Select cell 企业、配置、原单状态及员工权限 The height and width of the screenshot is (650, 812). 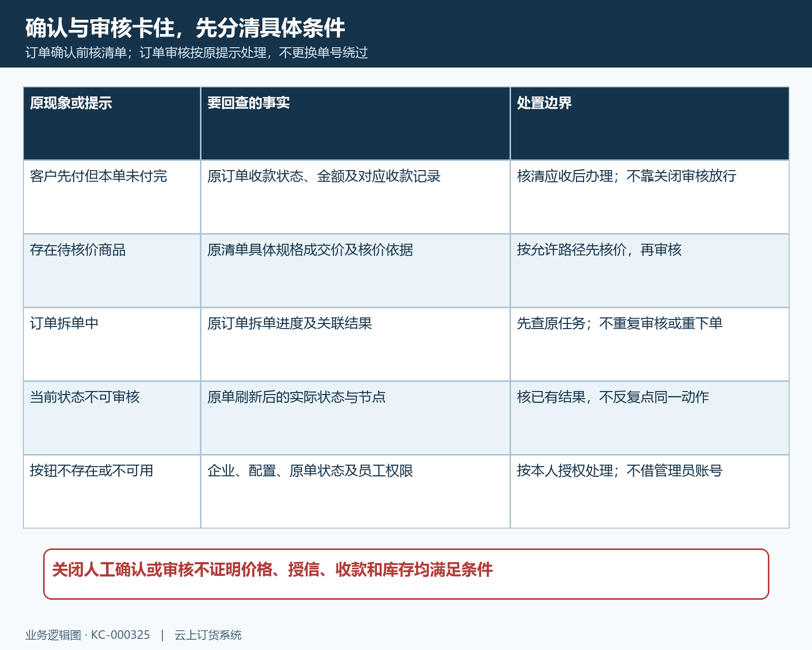click(x=355, y=492)
